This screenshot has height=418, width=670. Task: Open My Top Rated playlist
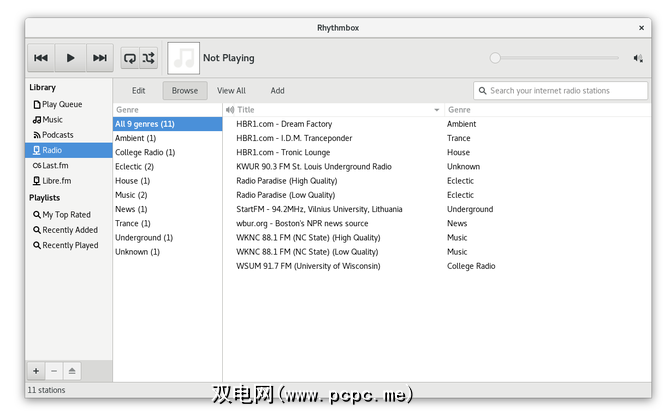(68, 215)
